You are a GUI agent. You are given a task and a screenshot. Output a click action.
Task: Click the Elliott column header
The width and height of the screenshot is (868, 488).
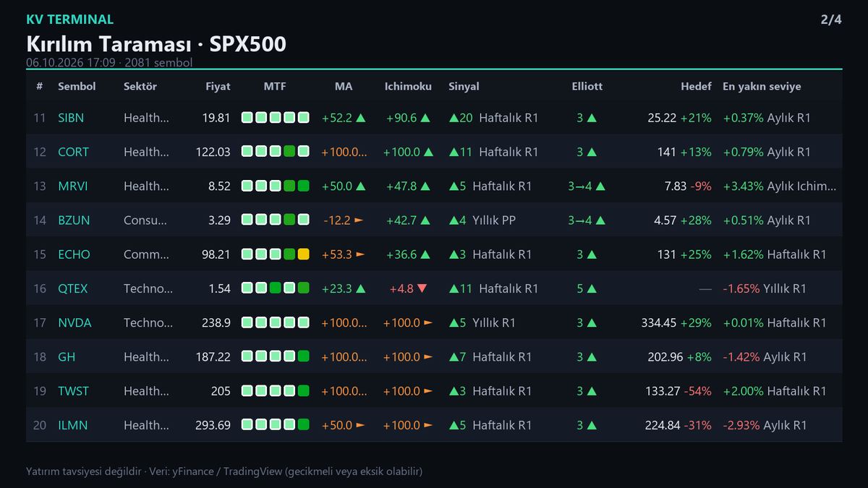pyautogui.click(x=587, y=86)
